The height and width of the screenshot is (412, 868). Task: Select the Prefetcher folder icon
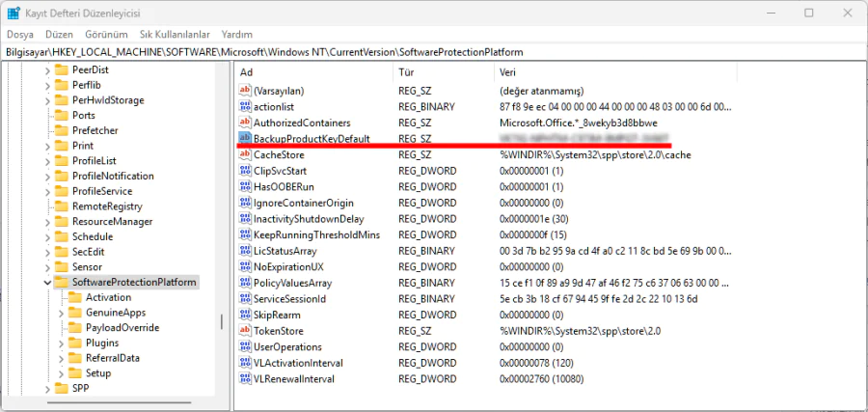pyautogui.click(x=61, y=130)
